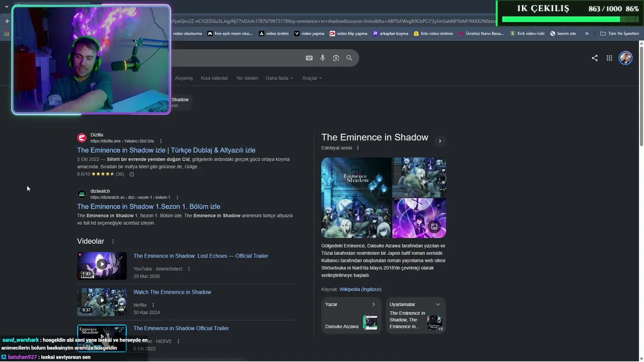The height and width of the screenshot is (362, 644).
Task: Open the Google apps grid
Action: coord(609,58)
